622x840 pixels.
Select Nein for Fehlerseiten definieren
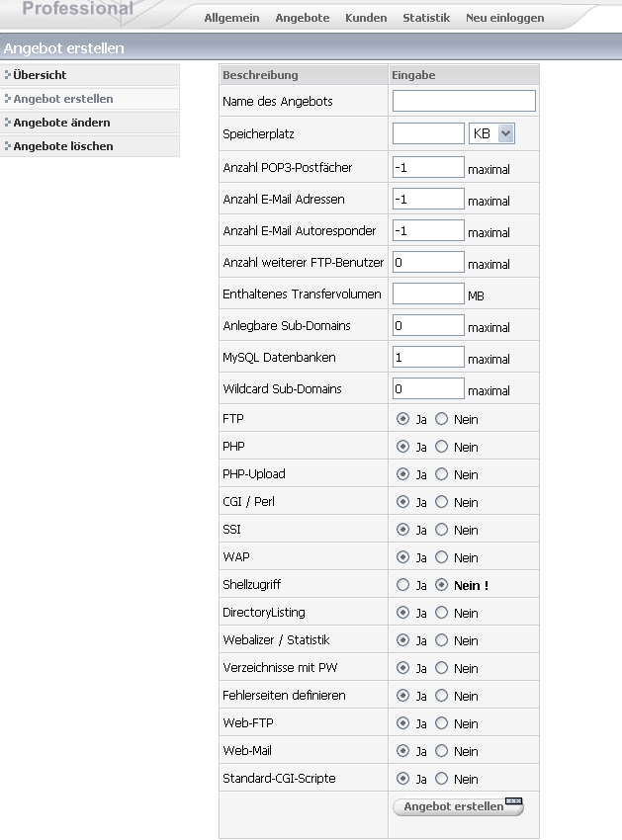pos(441,696)
